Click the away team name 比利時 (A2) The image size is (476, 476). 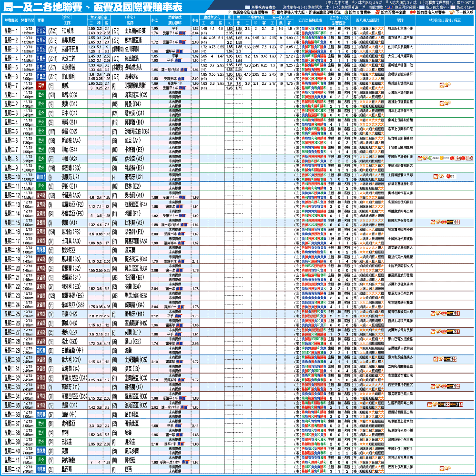click(x=134, y=223)
